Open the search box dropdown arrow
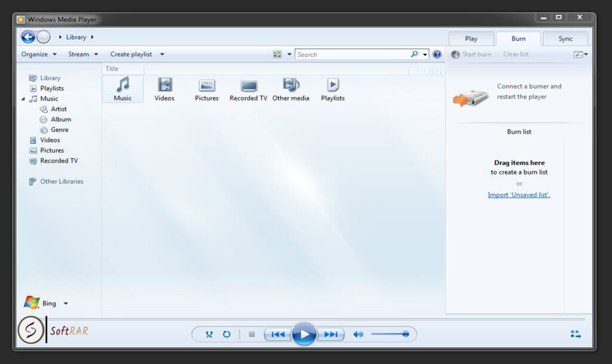 [x=425, y=54]
